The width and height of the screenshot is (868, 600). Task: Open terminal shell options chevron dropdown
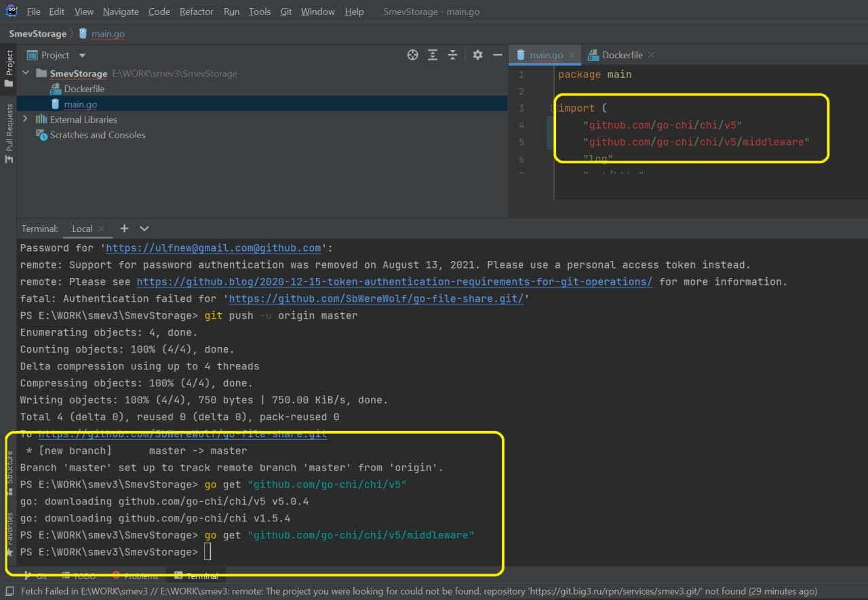pos(144,228)
